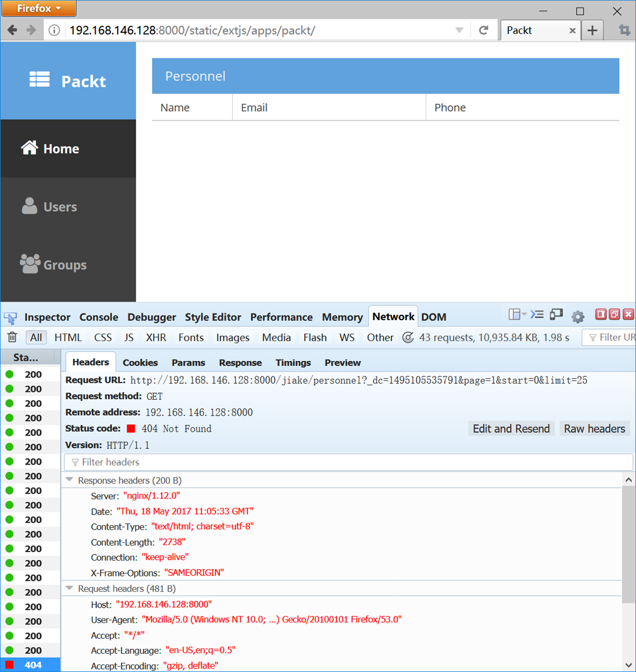Toggle the XHR network filter
The width and height of the screenshot is (636, 672).
(156, 337)
